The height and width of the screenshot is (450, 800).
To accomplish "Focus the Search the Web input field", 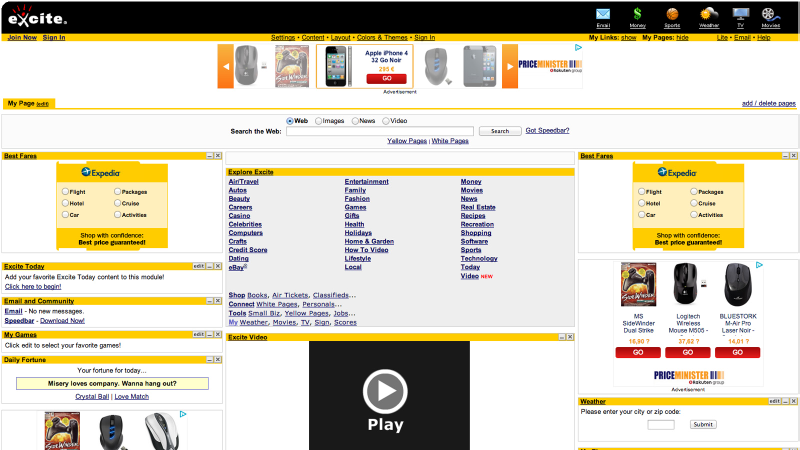I will (x=380, y=131).
